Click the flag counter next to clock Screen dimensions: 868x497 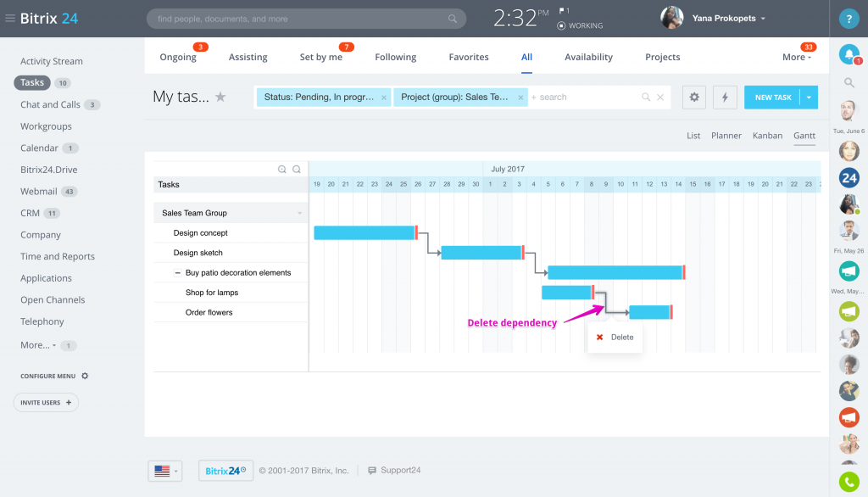pos(564,10)
